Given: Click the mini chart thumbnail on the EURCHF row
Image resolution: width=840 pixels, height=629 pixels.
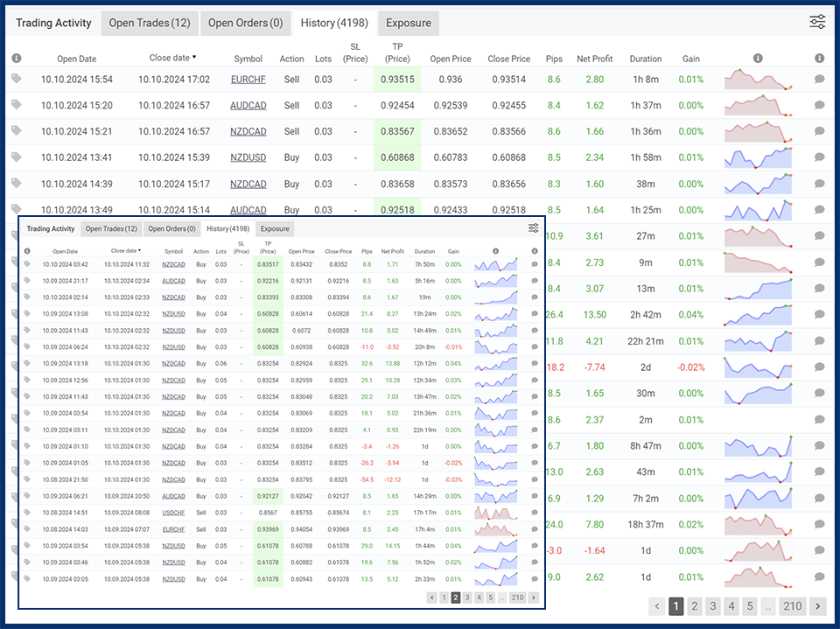Looking at the screenshot, I should tap(758, 79).
